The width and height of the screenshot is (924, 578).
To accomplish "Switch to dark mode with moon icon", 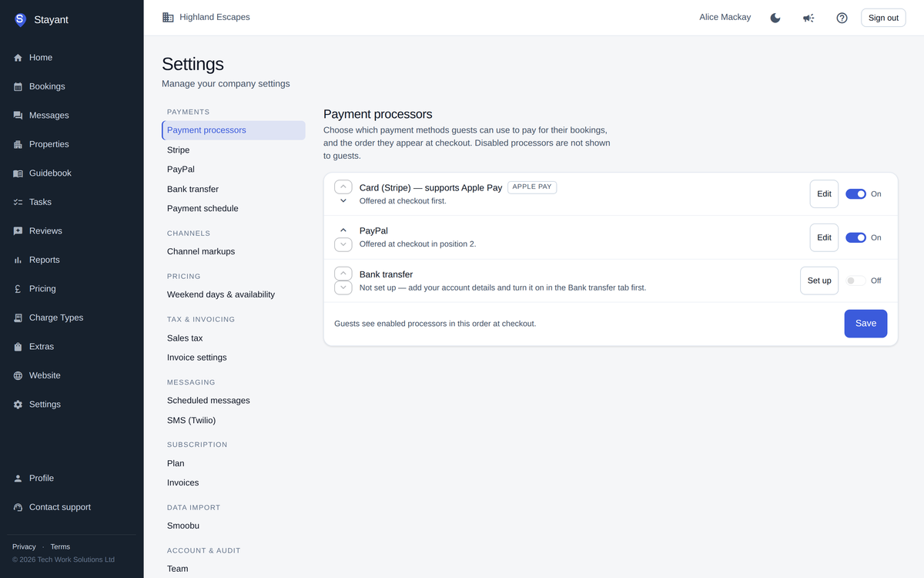I will click(775, 18).
